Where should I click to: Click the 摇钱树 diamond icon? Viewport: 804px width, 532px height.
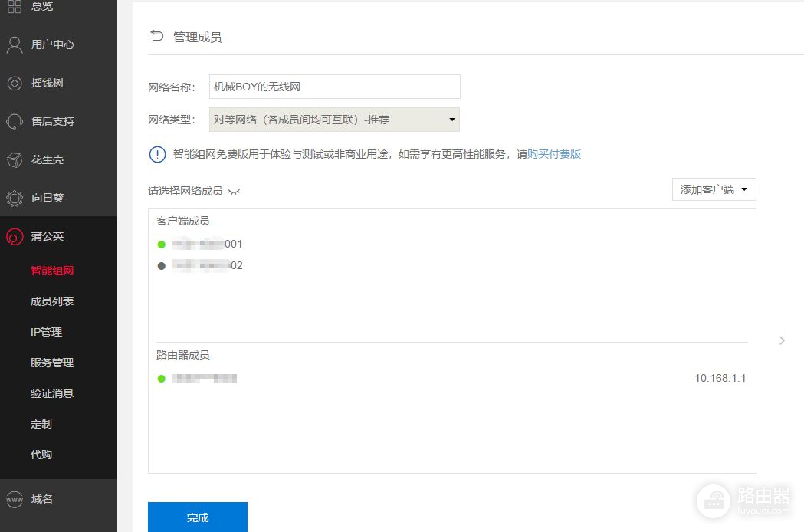point(15,83)
